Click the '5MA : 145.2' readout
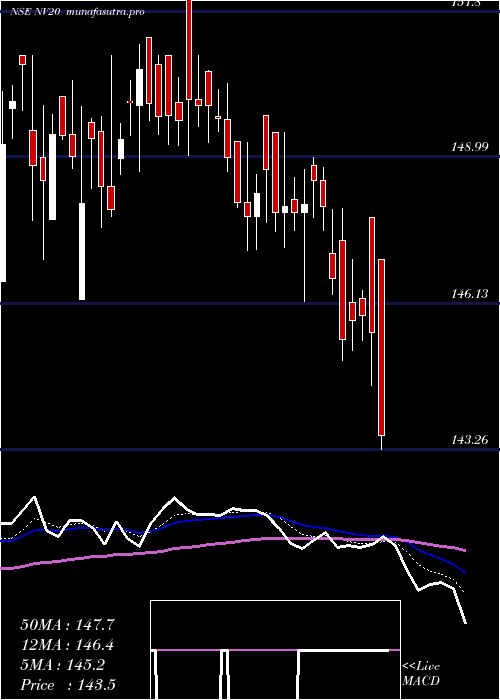The image size is (500, 700). 62,665
